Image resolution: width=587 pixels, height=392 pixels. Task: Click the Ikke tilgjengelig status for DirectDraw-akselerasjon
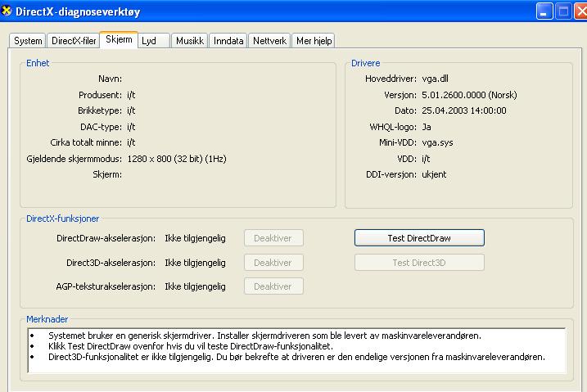click(195, 238)
